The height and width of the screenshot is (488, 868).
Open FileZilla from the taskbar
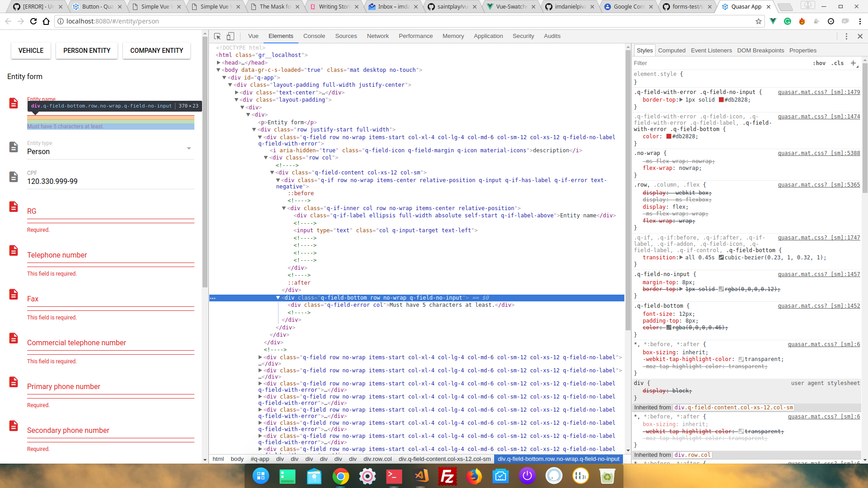click(448, 476)
